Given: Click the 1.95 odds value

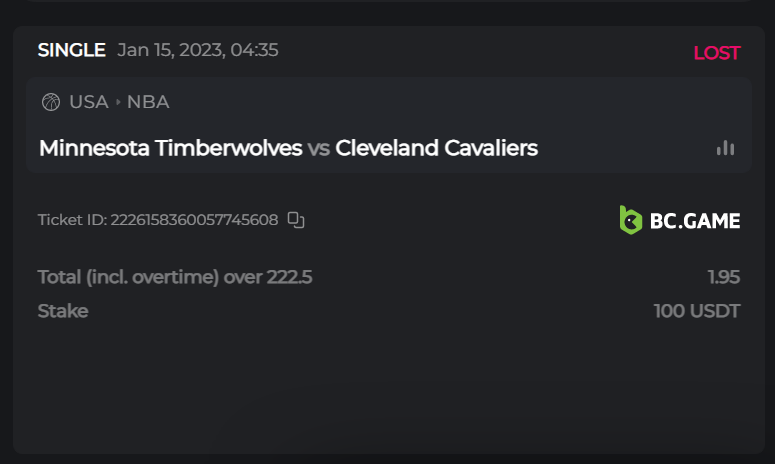Looking at the screenshot, I should point(723,277).
